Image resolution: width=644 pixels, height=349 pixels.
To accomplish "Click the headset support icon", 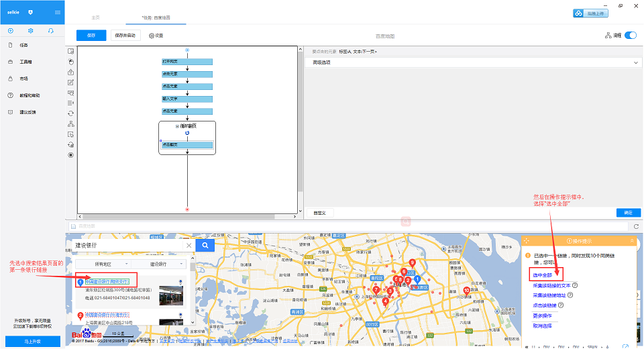I will (x=50, y=31).
